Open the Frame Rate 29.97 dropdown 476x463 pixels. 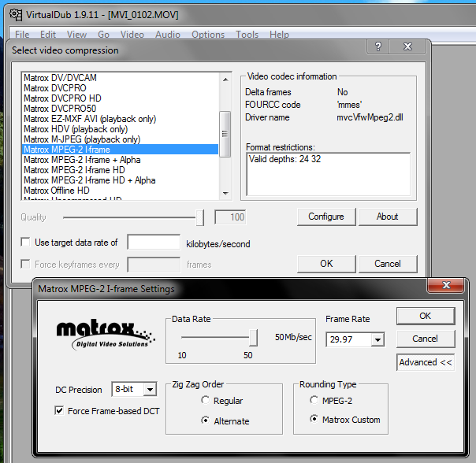coord(377,339)
